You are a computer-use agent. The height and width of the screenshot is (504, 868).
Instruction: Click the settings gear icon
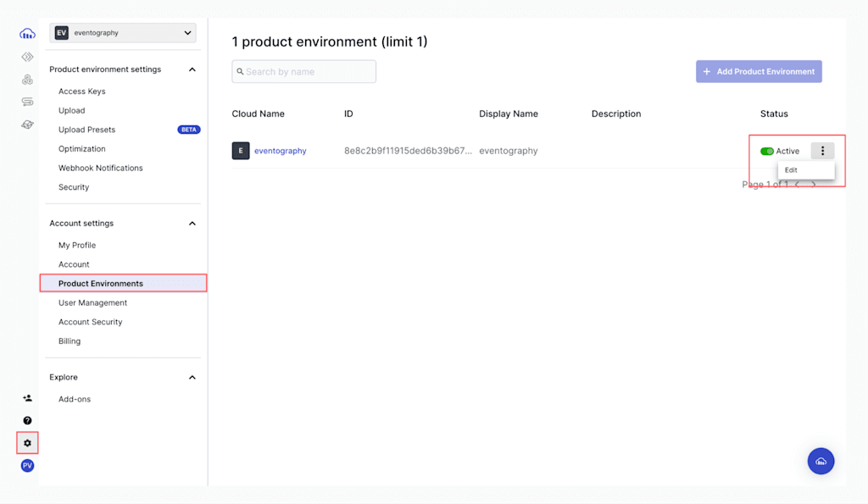(27, 443)
